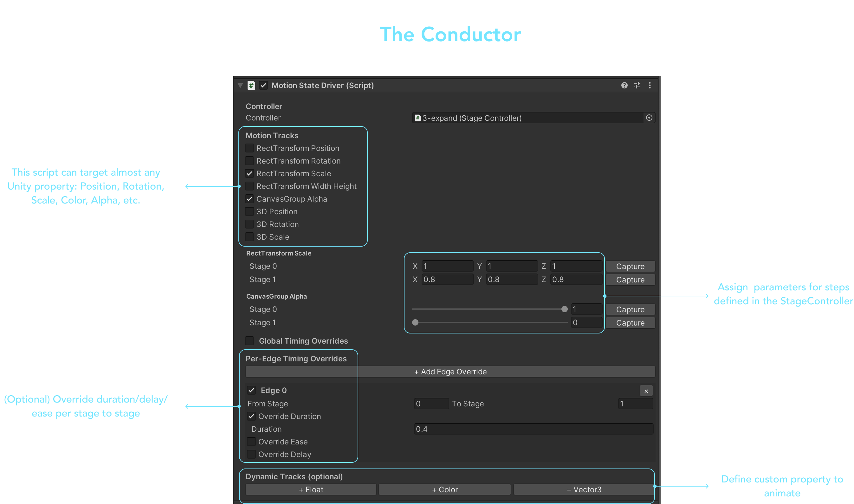Open object picker for Controller field
Screen dimensions: 854x504
point(649,118)
